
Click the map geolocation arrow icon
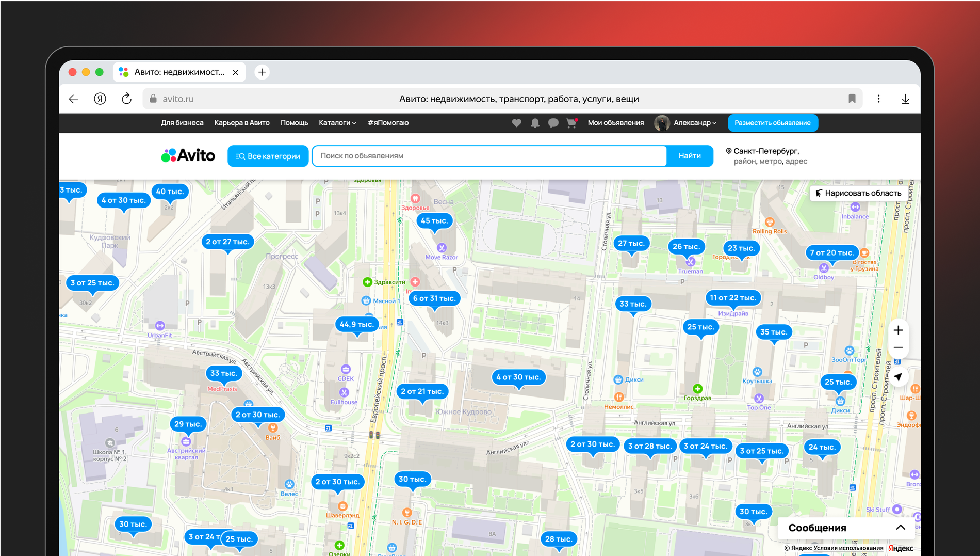tap(898, 377)
